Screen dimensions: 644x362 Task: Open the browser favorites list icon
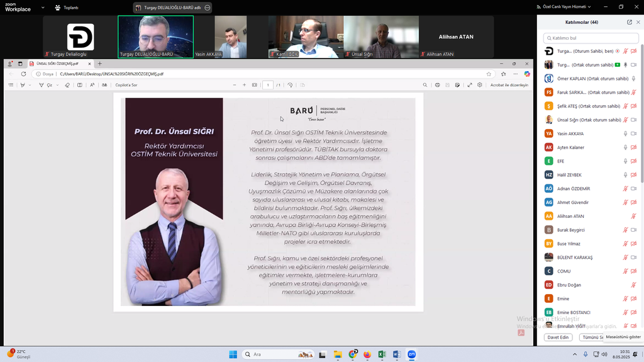click(x=504, y=74)
